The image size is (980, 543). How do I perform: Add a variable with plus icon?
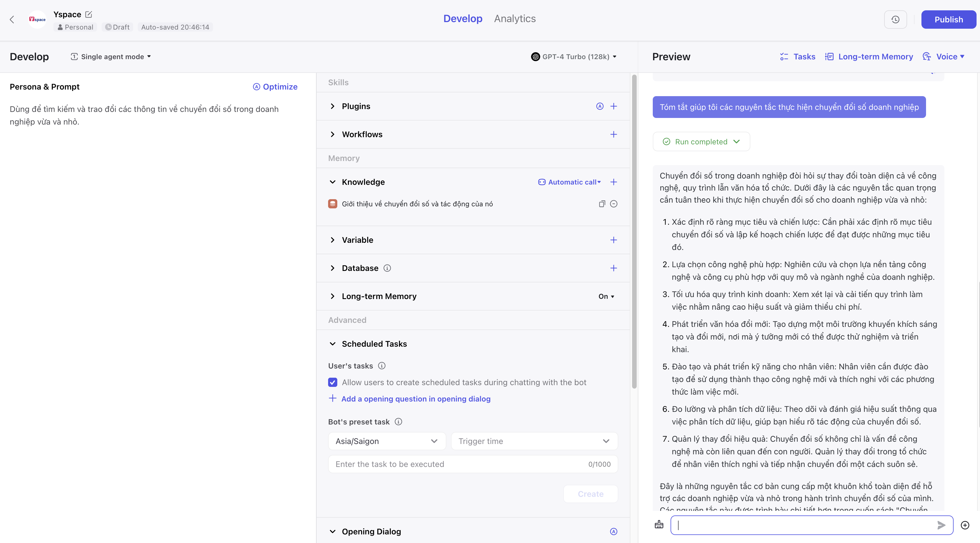(x=614, y=240)
